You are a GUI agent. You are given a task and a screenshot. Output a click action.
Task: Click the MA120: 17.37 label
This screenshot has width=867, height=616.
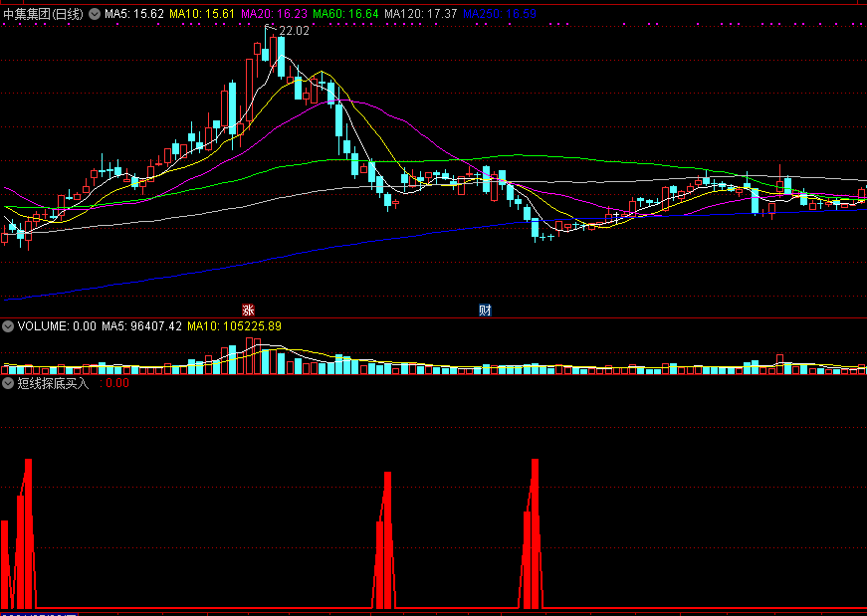pos(421,14)
